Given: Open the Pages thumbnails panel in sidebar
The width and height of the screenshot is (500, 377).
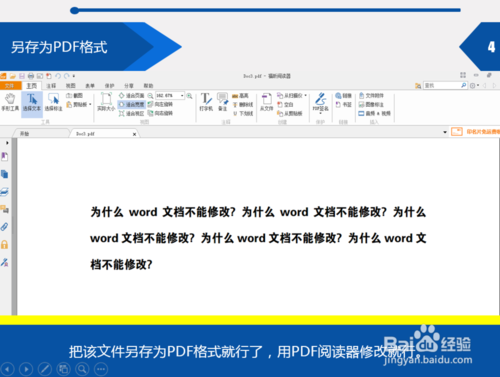Looking at the screenshot, I should click(5, 174).
